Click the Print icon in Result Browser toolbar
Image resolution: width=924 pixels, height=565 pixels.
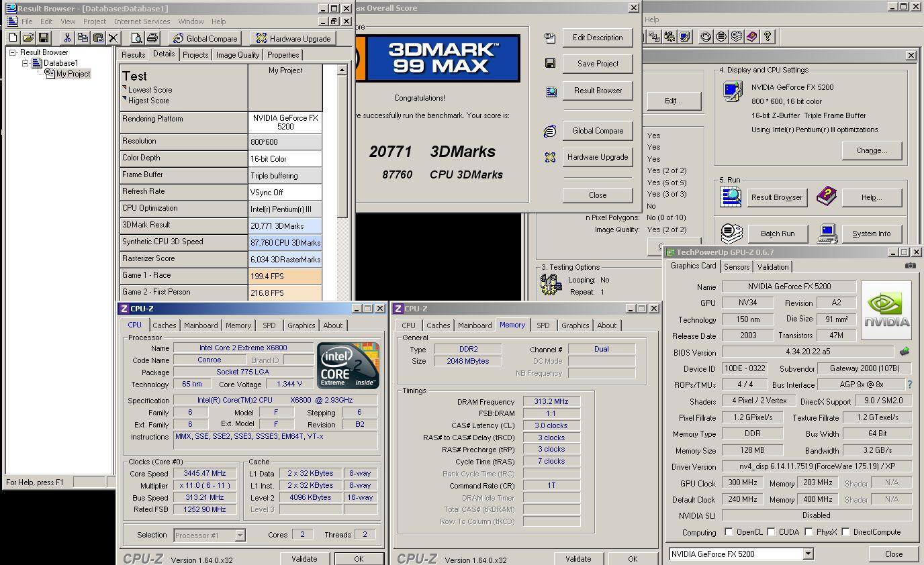pos(152,38)
